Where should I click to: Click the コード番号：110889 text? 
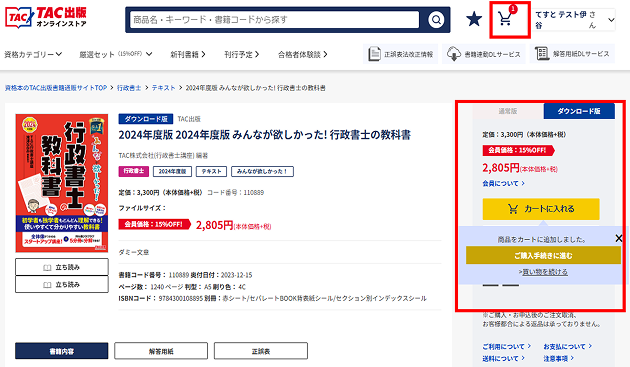235,193
